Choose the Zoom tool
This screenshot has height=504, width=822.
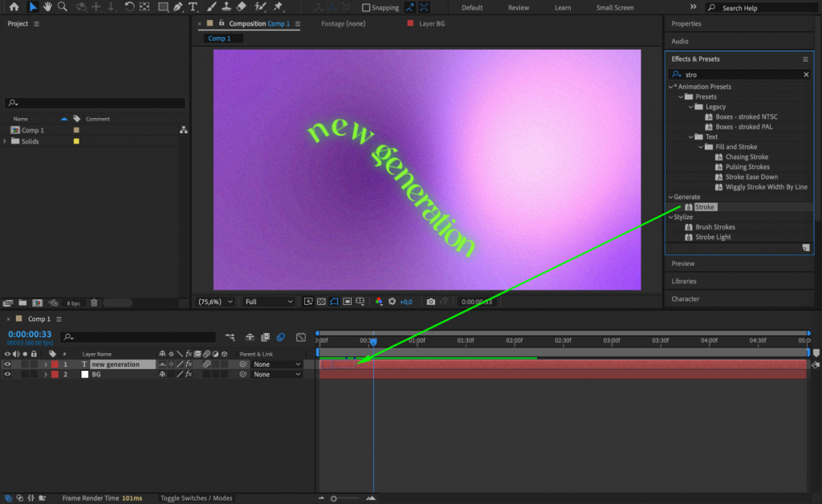61,7
